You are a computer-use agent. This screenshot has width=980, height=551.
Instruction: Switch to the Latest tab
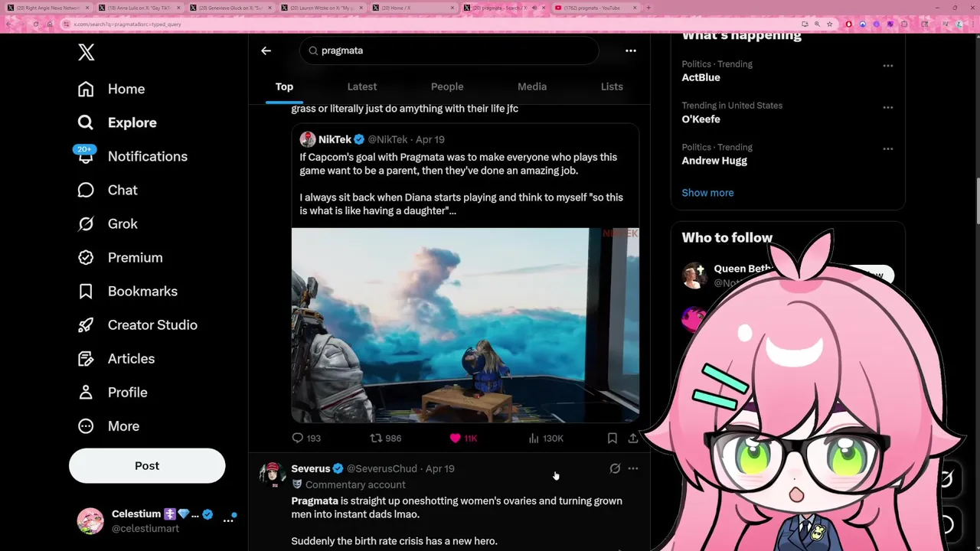[362, 86]
